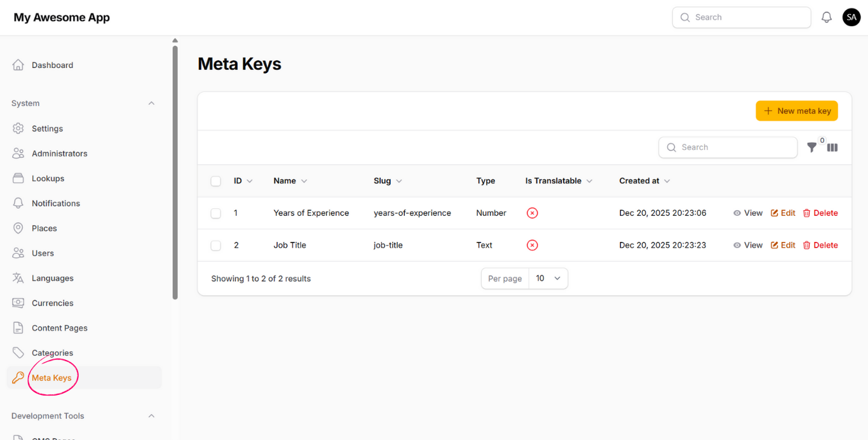Tick the Job Title row checkbox

point(216,245)
